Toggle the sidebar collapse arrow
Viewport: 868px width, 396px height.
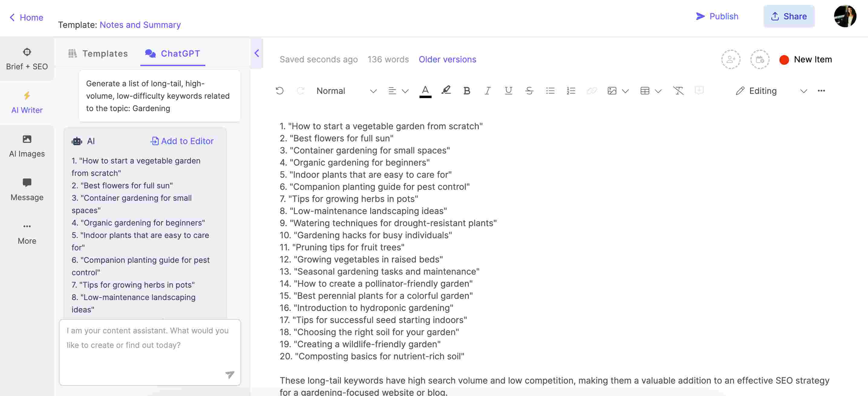pos(256,53)
